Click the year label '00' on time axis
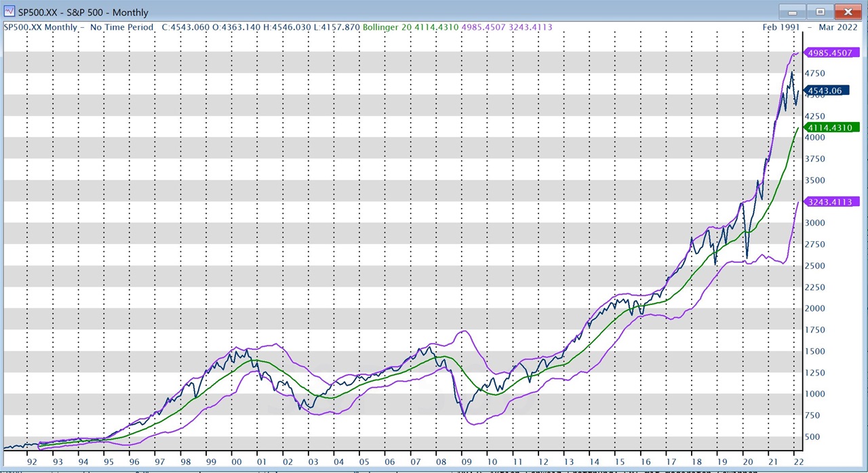 pyautogui.click(x=236, y=462)
